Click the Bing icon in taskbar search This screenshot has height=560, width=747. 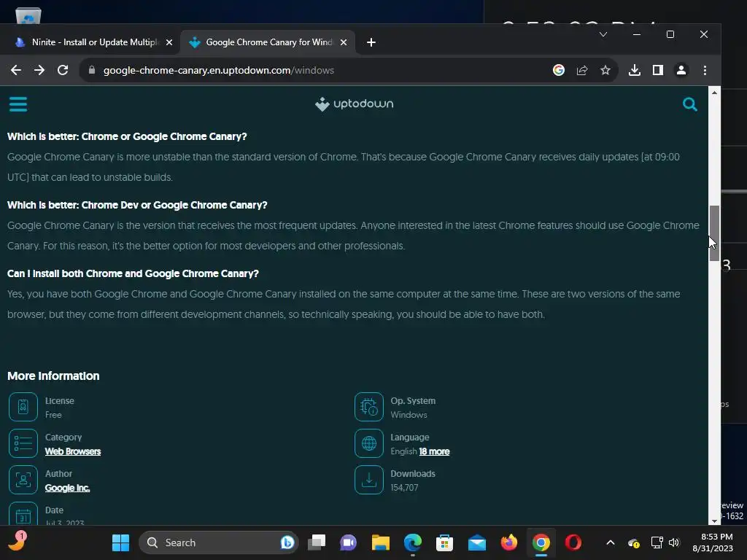(x=287, y=542)
